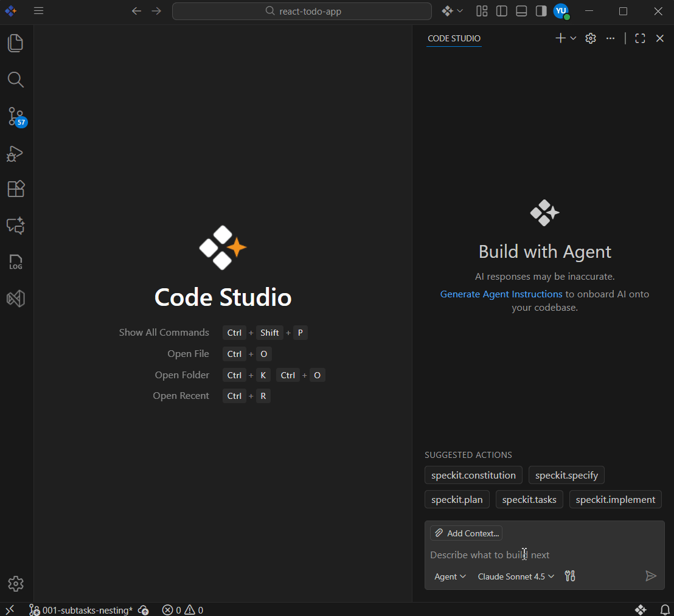Expand the new chat plus dropdown arrow

(x=573, y=38)
